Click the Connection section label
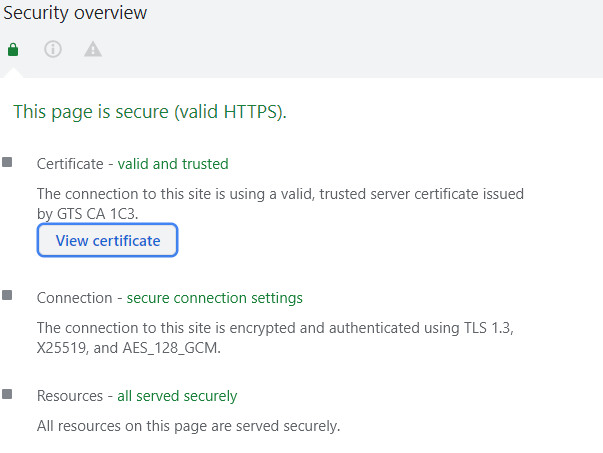This screenshot has height=453, width=603. click(x=74, y=298)
